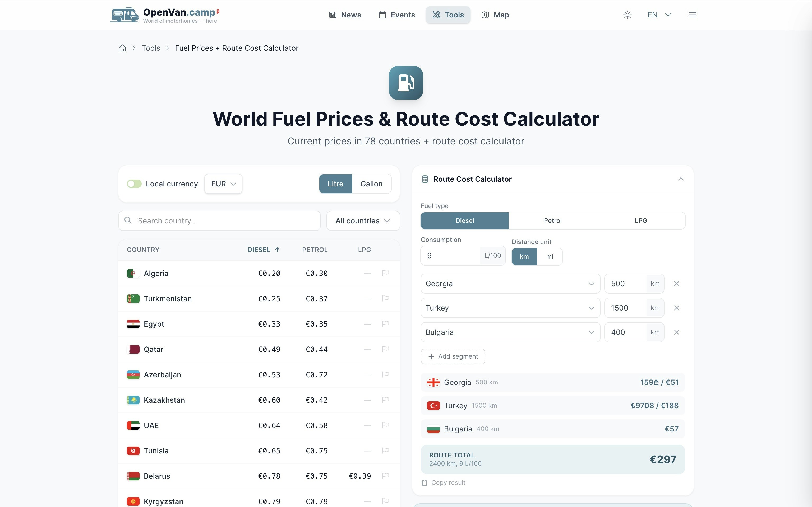Open the EUR currency dropdown
Viewport: 812px width, 507px height.
223,184
